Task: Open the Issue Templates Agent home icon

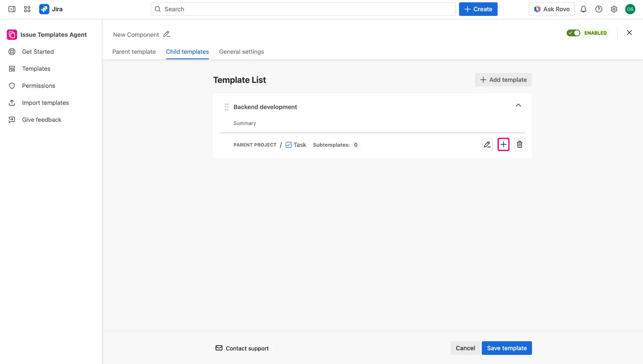Action: tap(12, 34)
